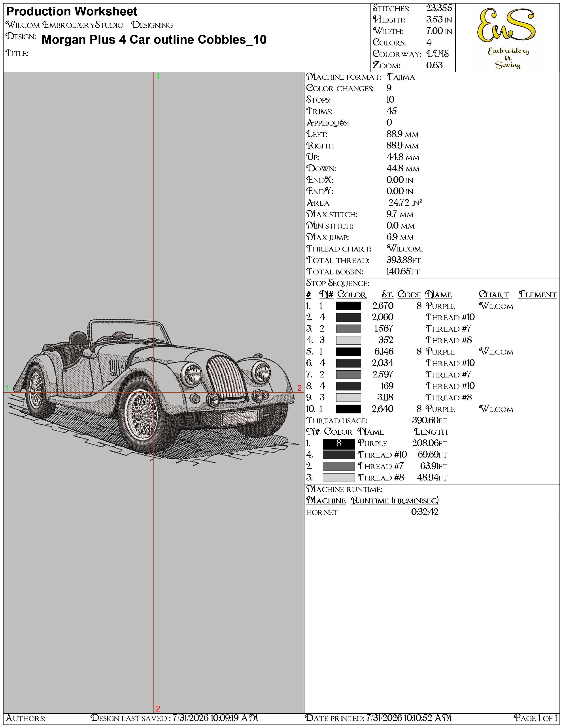
Task: Select the Purple thread length "208.06ft"
Action: pyautogui.click(x=430, y=443)
